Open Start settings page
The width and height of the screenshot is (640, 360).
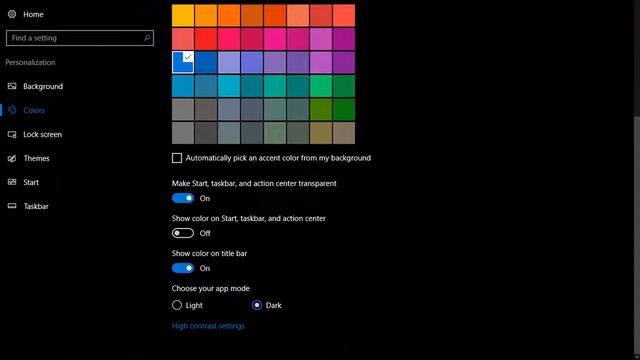click(31, 182)
